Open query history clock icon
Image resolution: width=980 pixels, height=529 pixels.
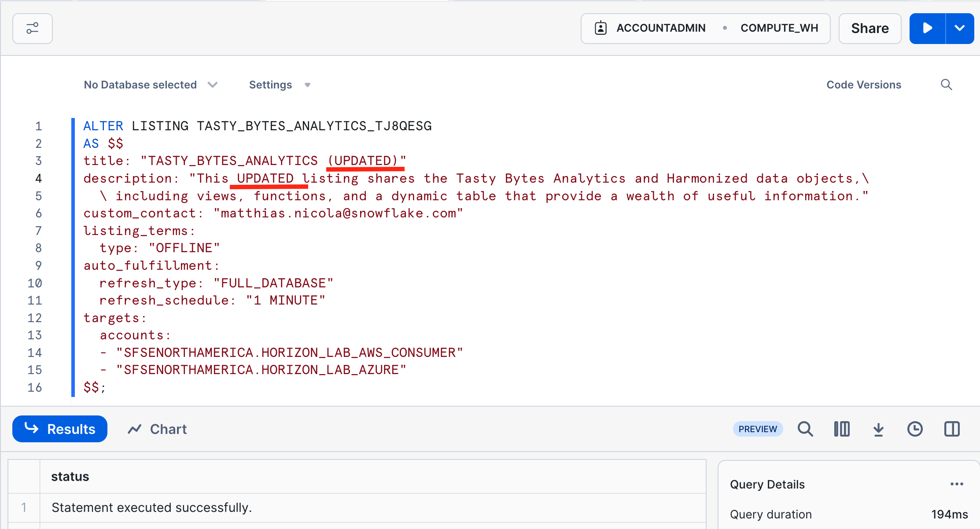(x=915, y=429)
